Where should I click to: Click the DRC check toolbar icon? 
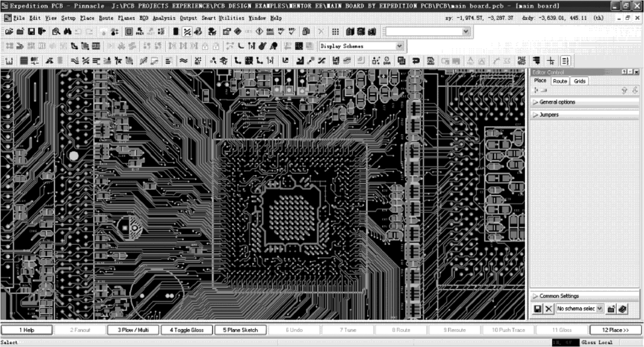pos(270,32)
